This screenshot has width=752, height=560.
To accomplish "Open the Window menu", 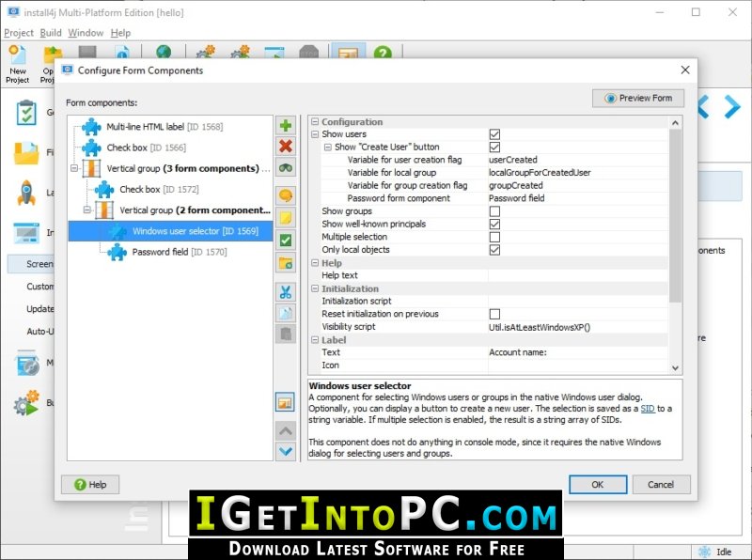I will click(x=86, y=33).
